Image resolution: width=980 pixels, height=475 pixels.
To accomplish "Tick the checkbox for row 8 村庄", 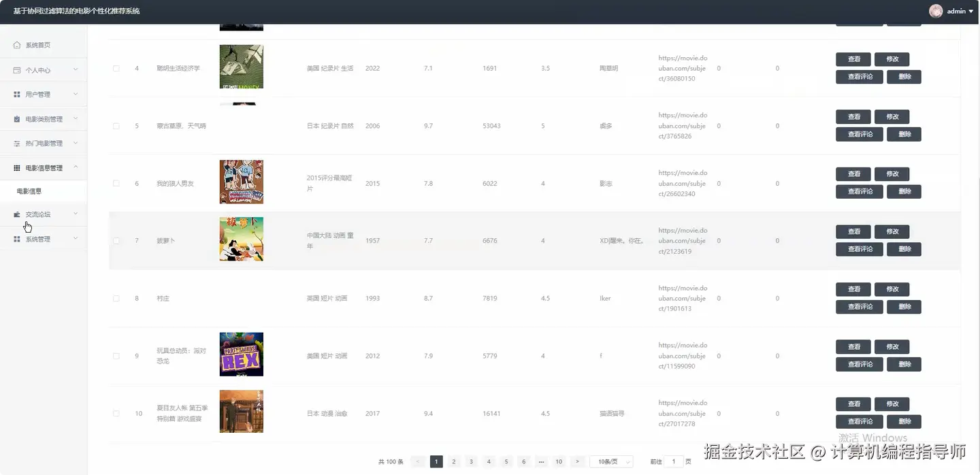I will (x=116, y=299).
